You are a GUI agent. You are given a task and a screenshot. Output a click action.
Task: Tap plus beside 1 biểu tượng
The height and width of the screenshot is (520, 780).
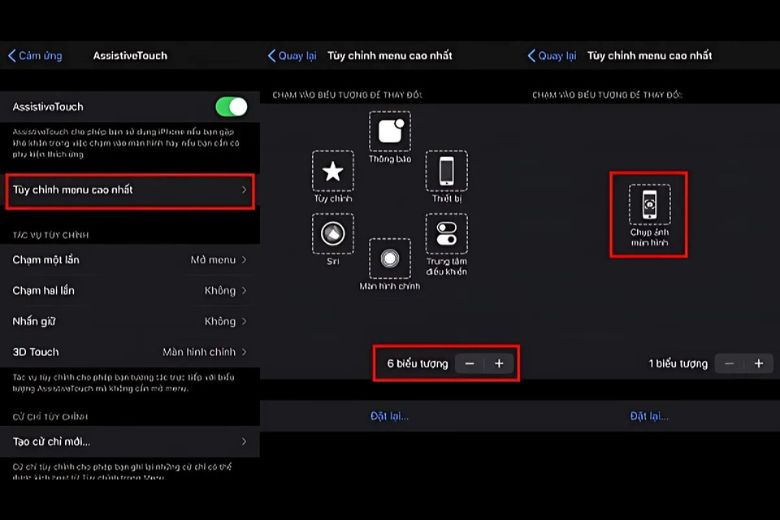(759, 364)
